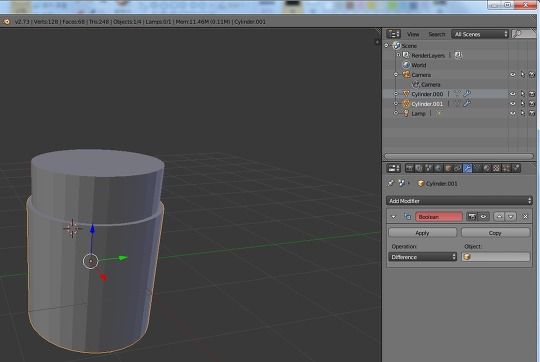Open the Add Modifier dropdown
Viewport: 540px width, 362px height.
point(459,201)
